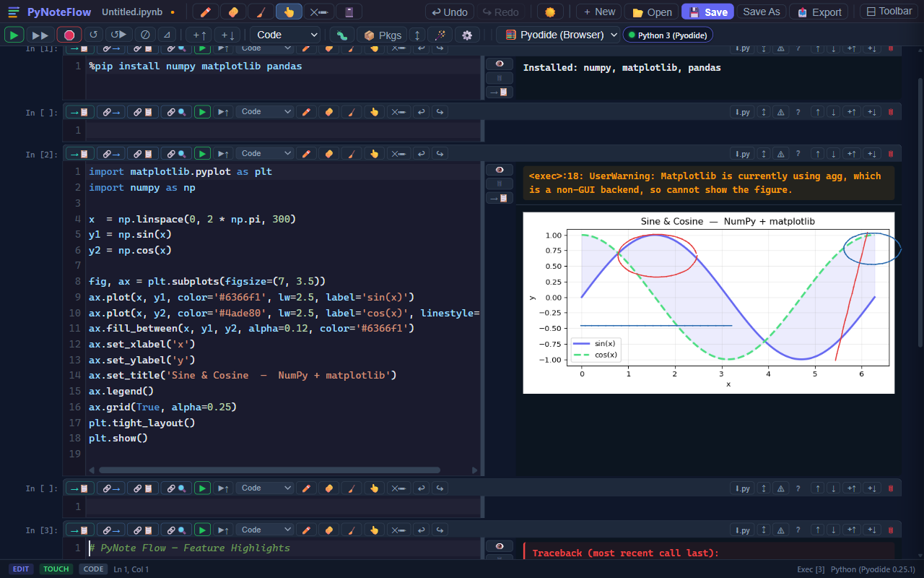924x578 pixels.
Task: Click the Undo button
Action: click(449, 12)
